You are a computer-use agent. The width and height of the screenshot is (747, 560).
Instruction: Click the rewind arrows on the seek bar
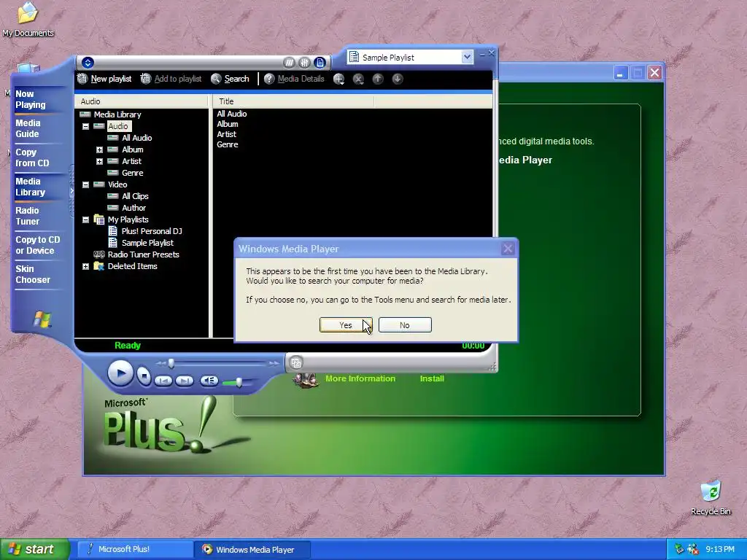160,363
